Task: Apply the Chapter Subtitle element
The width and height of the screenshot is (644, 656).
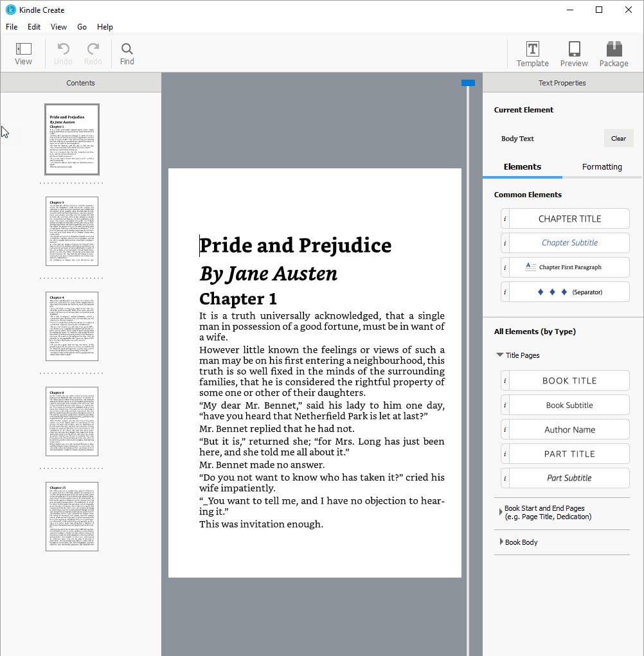Action: click(569, 243)
